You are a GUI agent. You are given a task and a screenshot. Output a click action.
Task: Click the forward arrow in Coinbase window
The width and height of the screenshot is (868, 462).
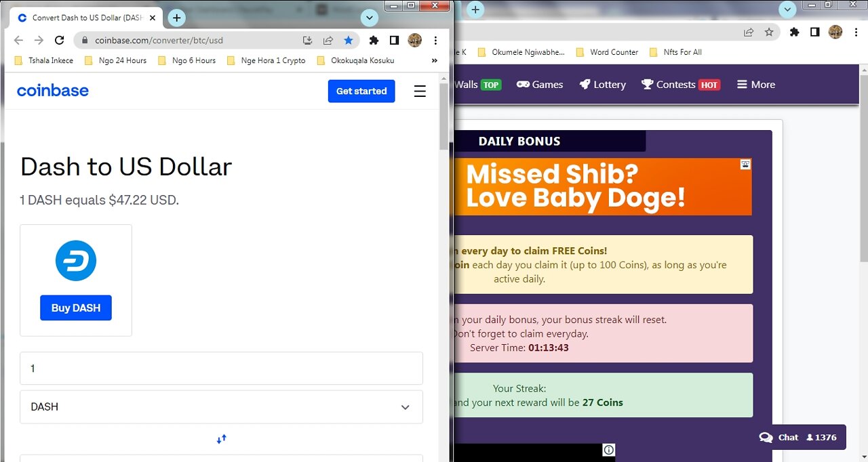pos(39,41)
